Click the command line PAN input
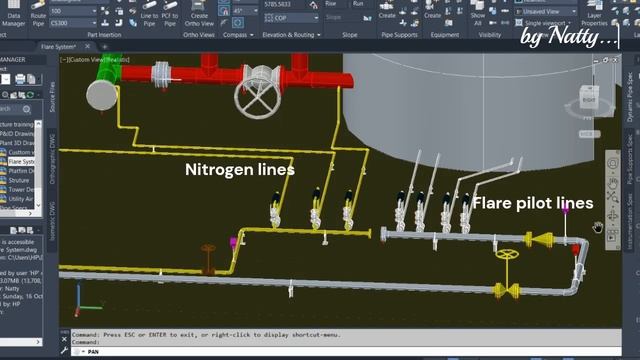Screen dimensions: 640x360 (347, 351)
